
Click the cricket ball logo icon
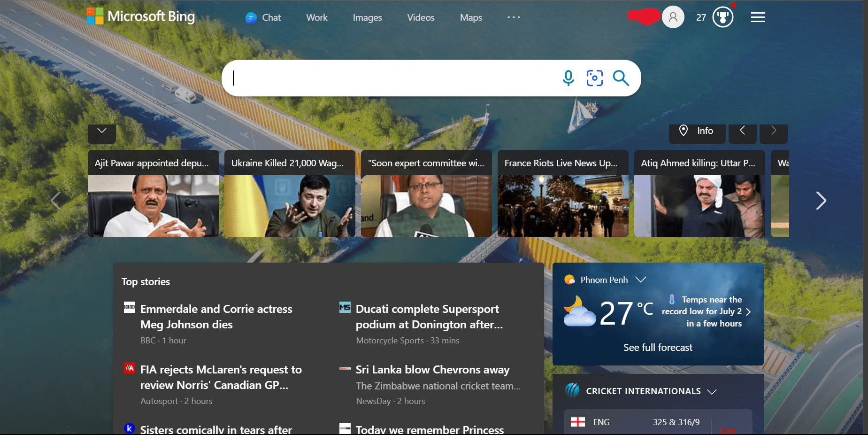tap(572, 390)
